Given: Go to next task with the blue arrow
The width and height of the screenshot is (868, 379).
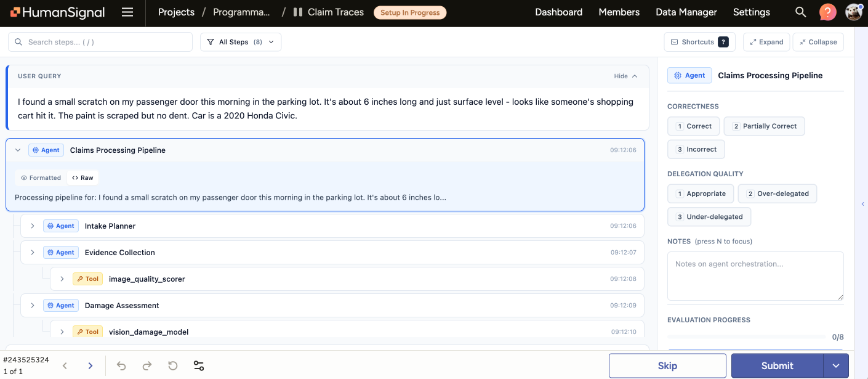Looking at the screenshot, I should point(90,365).
